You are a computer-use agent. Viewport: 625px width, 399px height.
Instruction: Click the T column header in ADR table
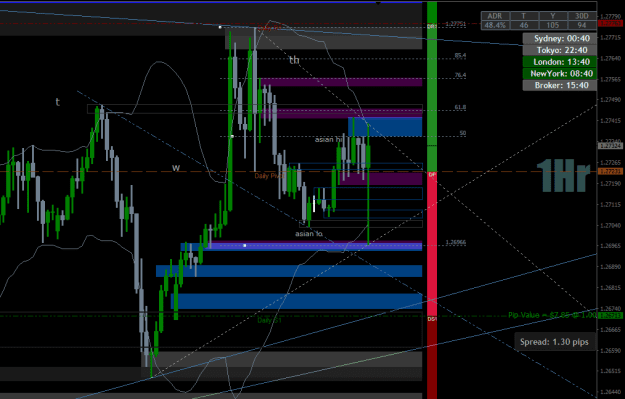[524, 16]
